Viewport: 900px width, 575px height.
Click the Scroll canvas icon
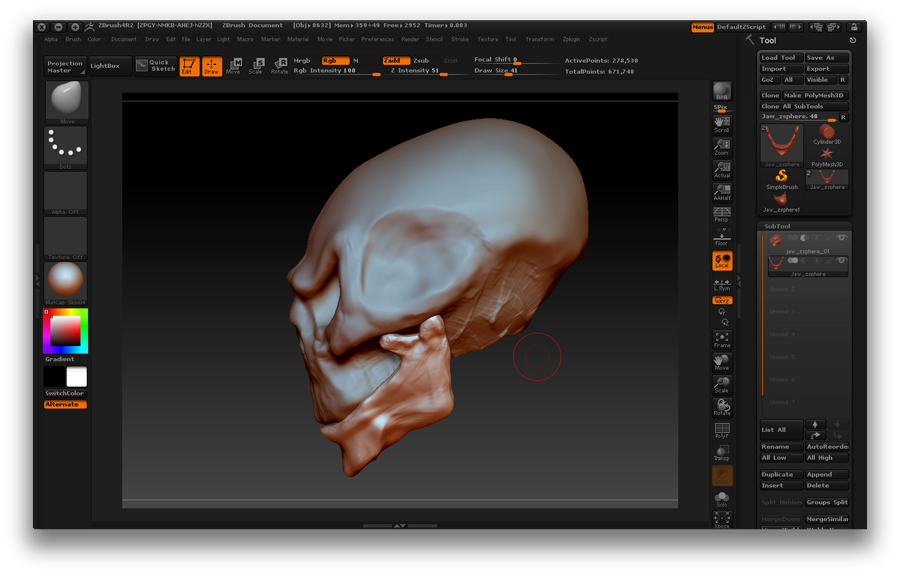tap(721, 125)
